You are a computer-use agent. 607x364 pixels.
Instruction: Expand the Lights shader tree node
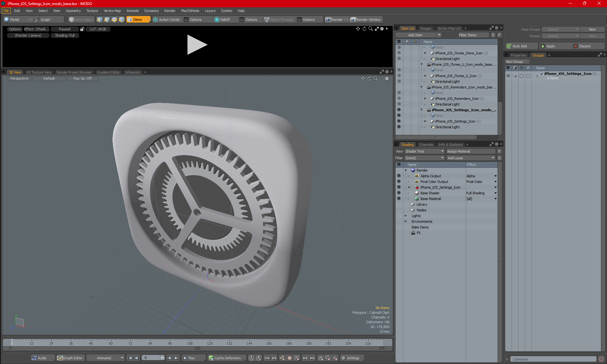[x=406, y=216]
